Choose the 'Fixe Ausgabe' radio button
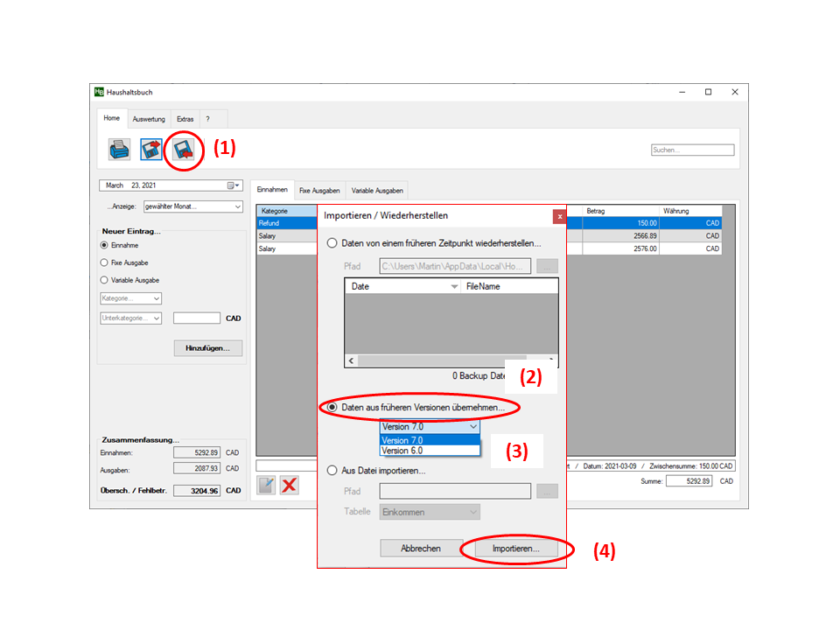840x630 pixels. [x=105, y=262]
